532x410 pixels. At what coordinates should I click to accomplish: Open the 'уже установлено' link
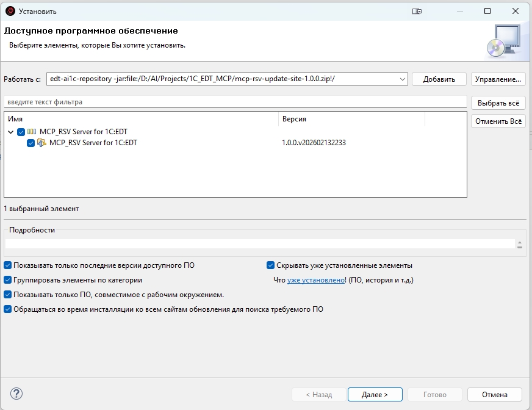coord(316,280)
